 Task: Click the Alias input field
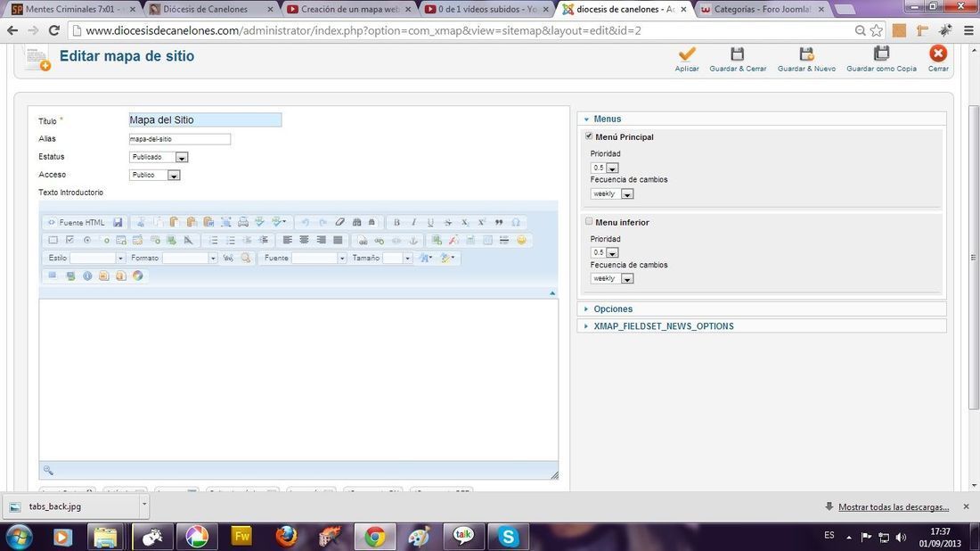(179, 139)
